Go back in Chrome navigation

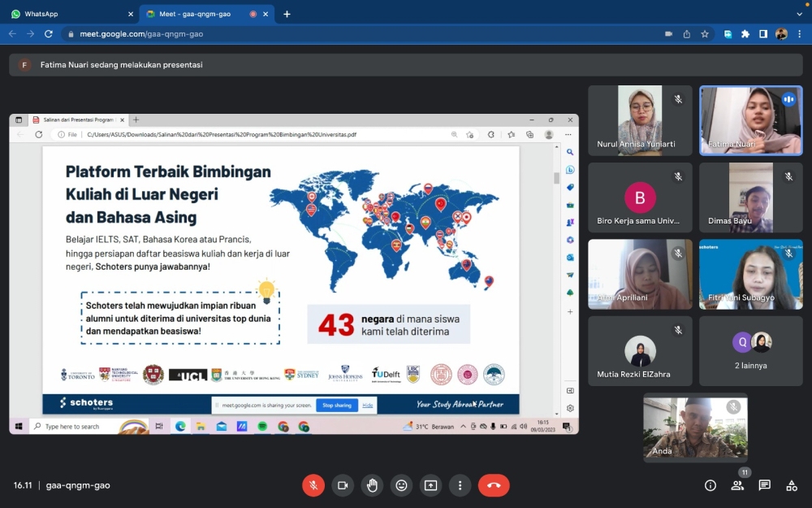click(12, 33)
